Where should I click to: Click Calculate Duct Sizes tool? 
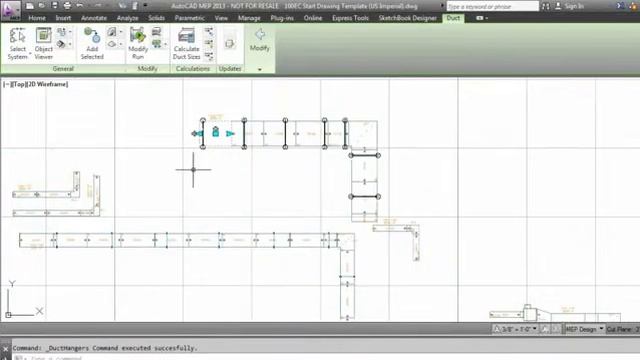pos(187,44)
